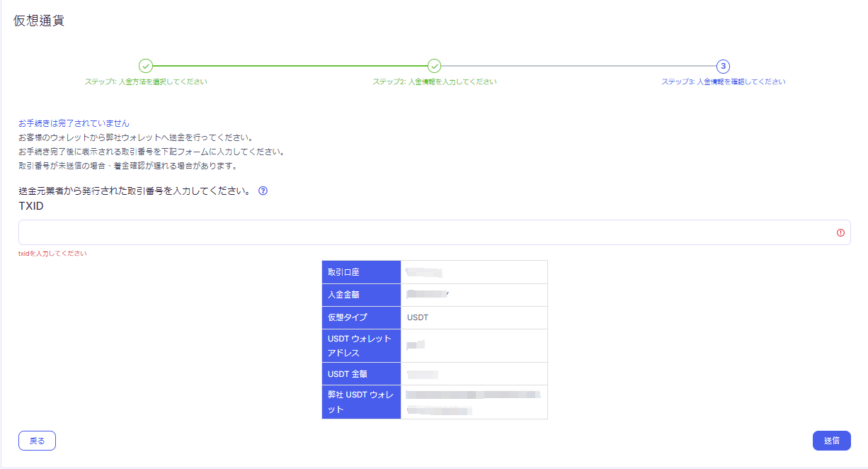The width and height of the screenshot is (868, 469).
Task: Click green progress line between steps 1 and 2
Action: [290, 66]
